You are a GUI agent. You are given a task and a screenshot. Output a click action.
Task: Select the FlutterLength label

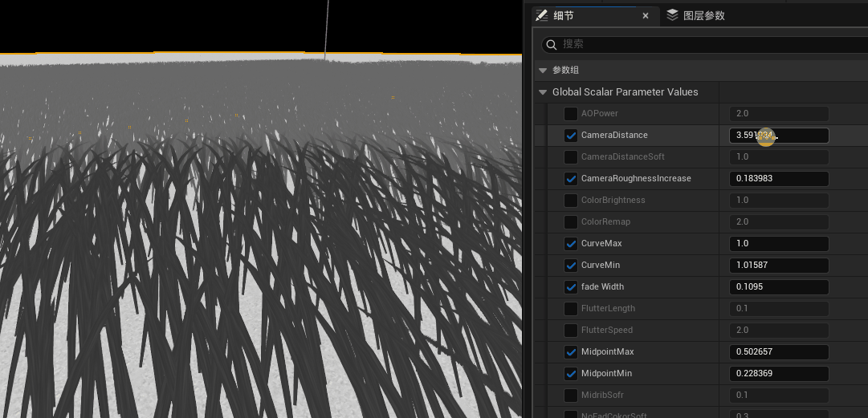tap(608, 309)
